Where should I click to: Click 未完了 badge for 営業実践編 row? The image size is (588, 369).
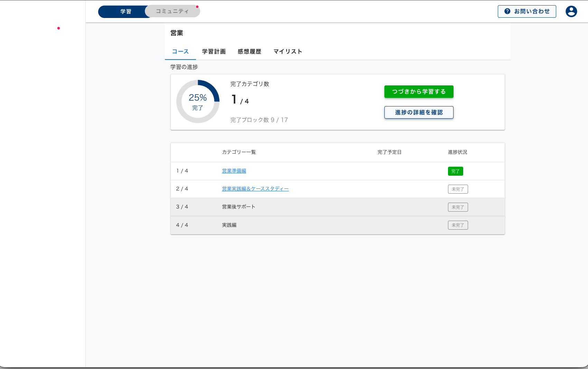[458, 189]
